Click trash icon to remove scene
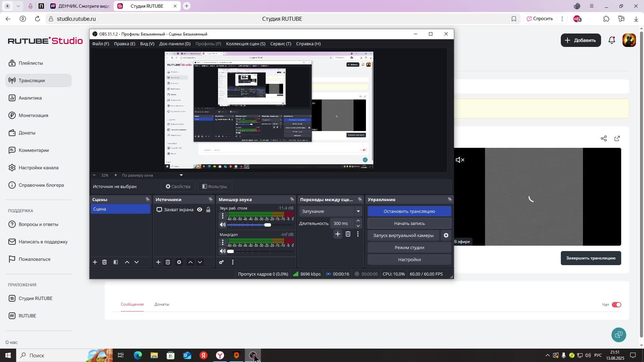This screenshot has width=644, height=362. coord(104,262)
